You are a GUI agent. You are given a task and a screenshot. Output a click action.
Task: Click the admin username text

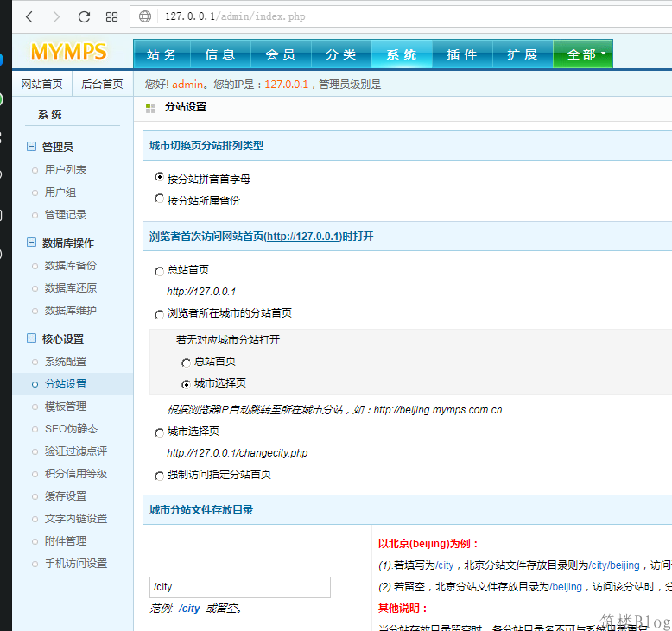[x=187, y=85]
